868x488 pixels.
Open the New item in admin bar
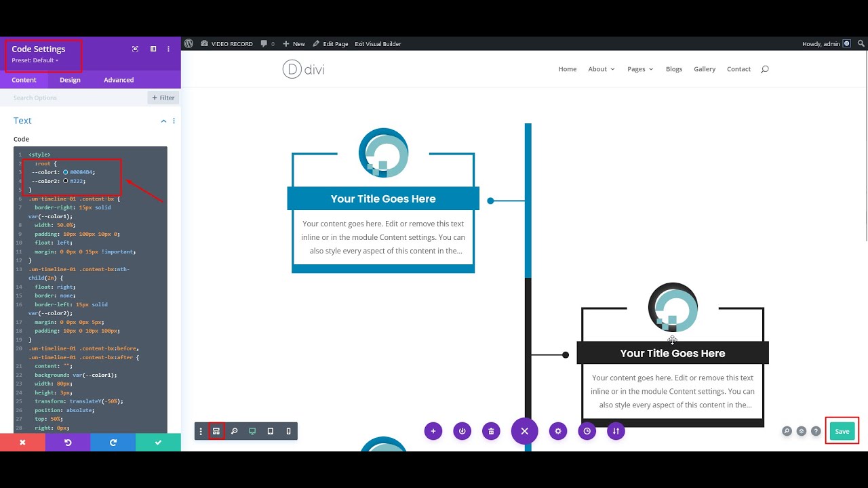coord(294,44)
